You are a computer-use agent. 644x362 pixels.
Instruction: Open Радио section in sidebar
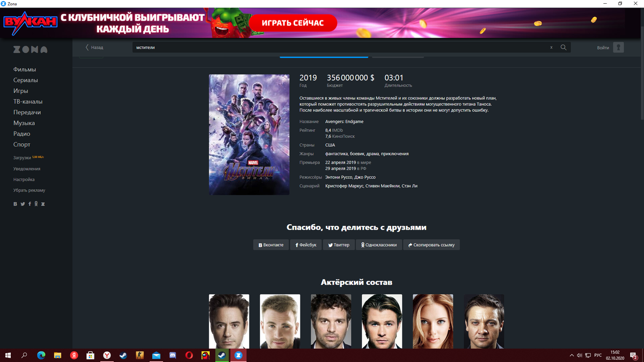pyautogui.click(x=22, y=134)
